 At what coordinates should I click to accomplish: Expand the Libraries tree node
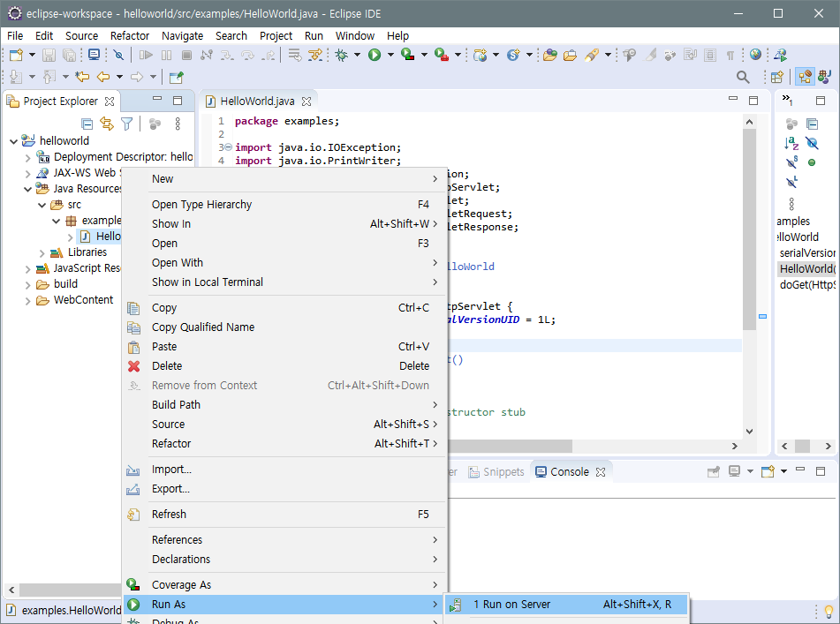42,252
